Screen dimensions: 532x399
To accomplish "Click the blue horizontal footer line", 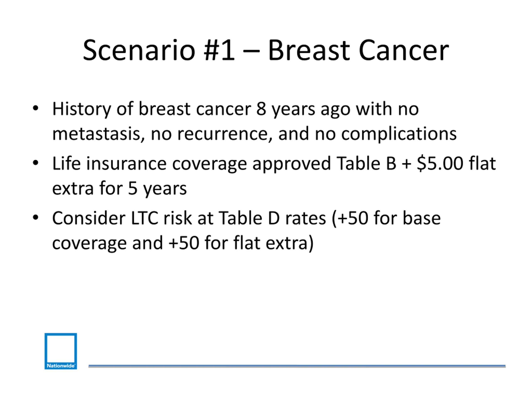I will [x=297, y=366].
